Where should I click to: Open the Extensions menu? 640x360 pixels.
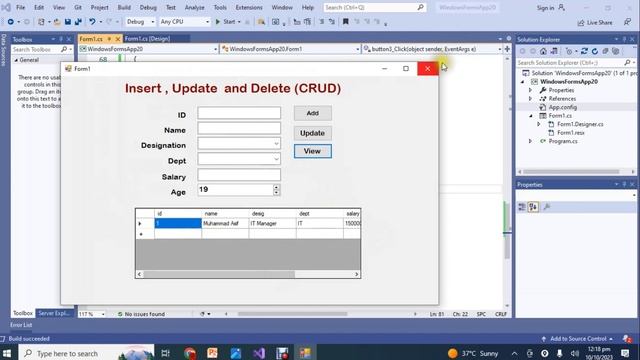(x=249, y=7)
